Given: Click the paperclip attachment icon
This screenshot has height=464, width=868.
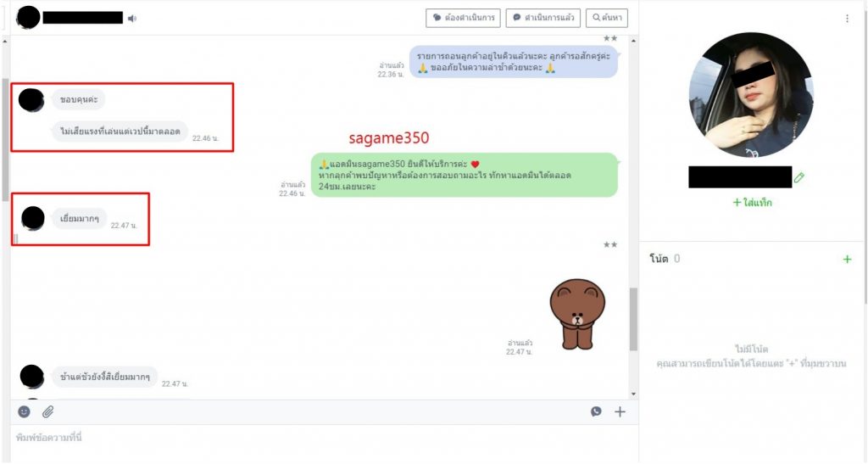Looking at the screenshot, I should [48, 411].
